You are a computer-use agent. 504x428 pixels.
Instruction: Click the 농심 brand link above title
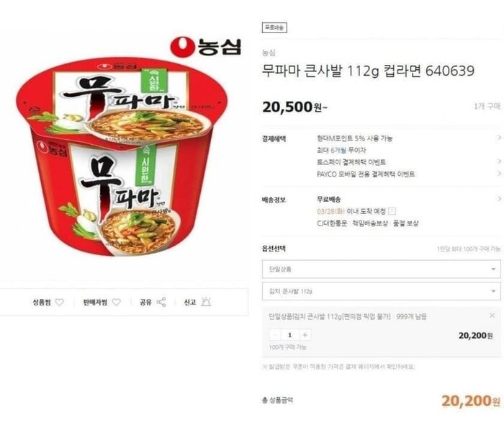pyautogui.click(x=269, y=53)
